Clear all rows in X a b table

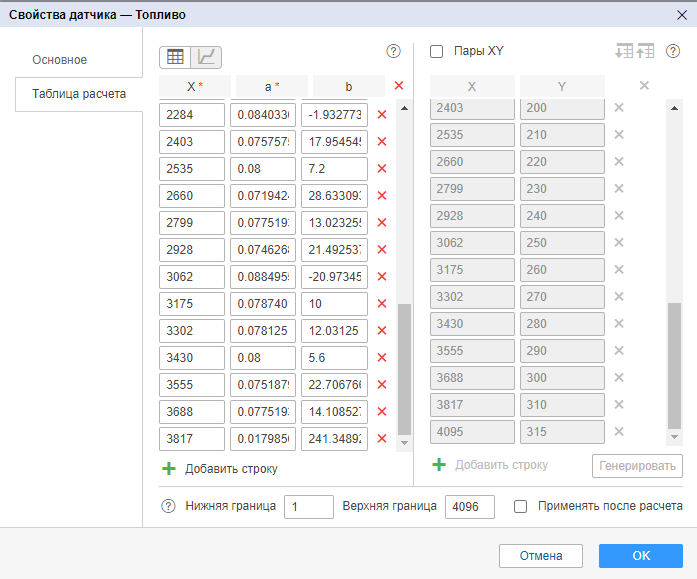pyautogui.click(x=399, y=85)
